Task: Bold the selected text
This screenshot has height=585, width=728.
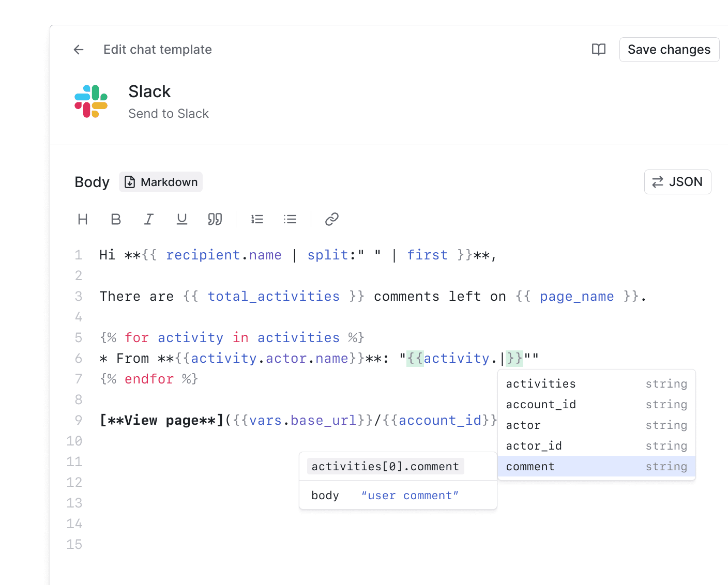Action: point(116,219)
